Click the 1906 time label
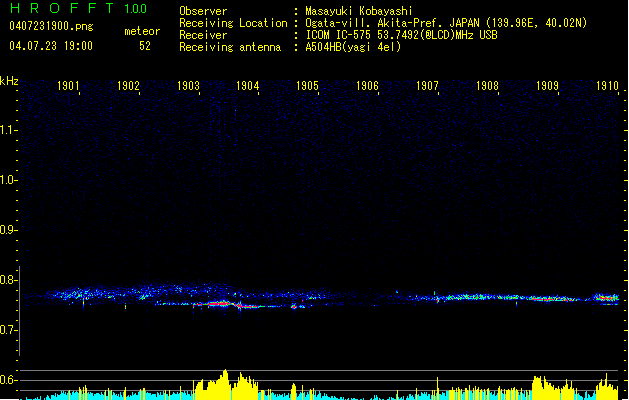The image size is (629, 400). 367,86
